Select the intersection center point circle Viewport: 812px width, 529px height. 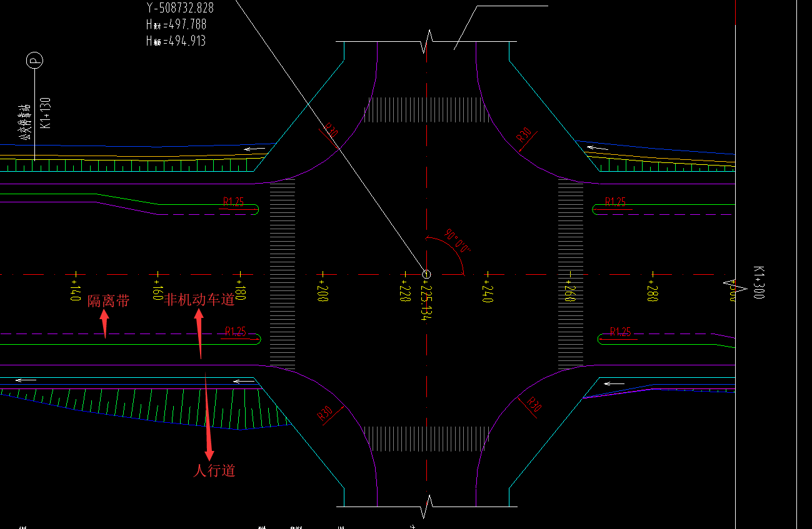pyautogui.click(x=427, y=274)
